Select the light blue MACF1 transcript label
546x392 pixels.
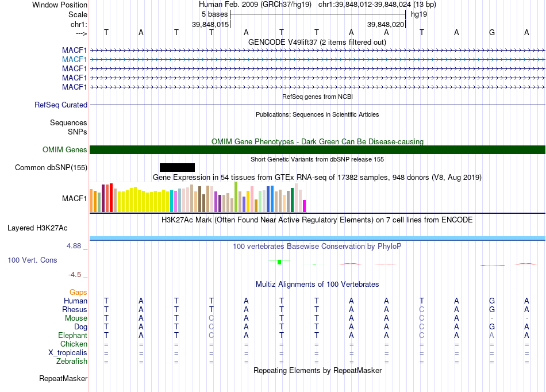(75, 60)
